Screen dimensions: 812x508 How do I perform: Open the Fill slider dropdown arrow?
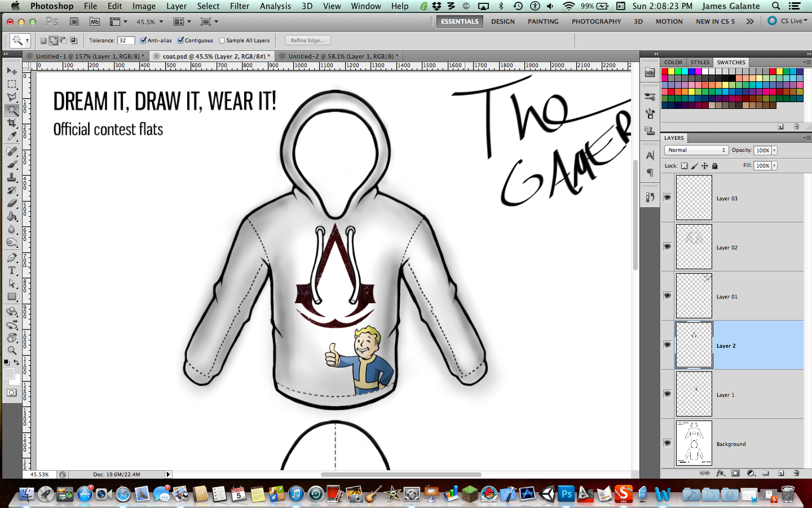tap(774, 165)
